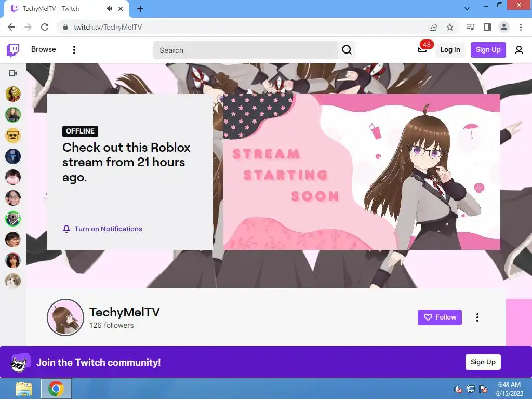532x399 pixels.
Task: Click the Log In button
Action: (450, 50)
